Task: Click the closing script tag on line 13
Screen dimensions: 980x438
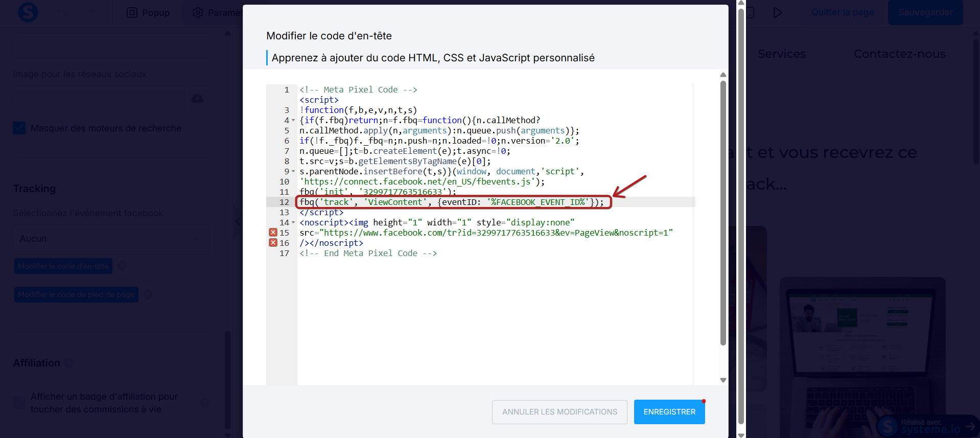Action: click(321, 213)
